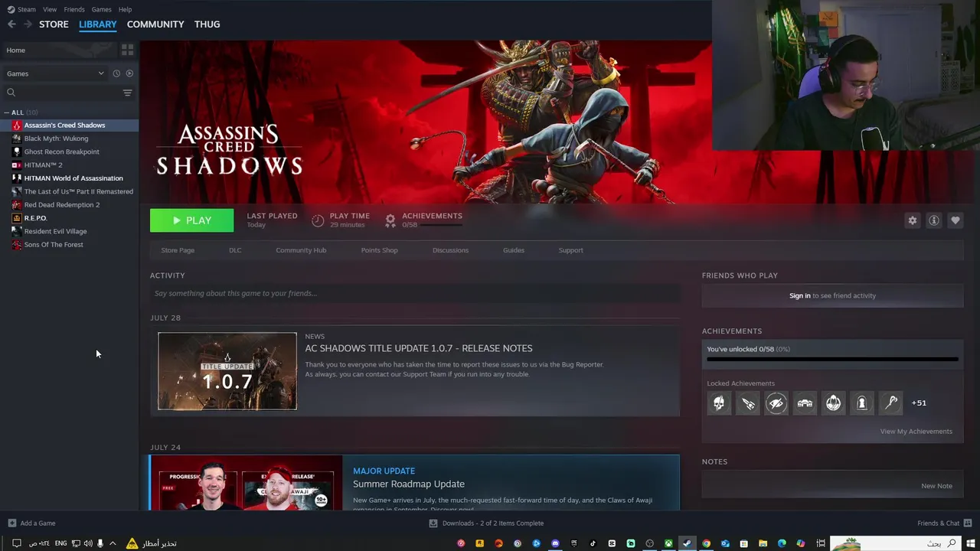Open the View menu
Screen dimensions: 980x551
[50, 9]
